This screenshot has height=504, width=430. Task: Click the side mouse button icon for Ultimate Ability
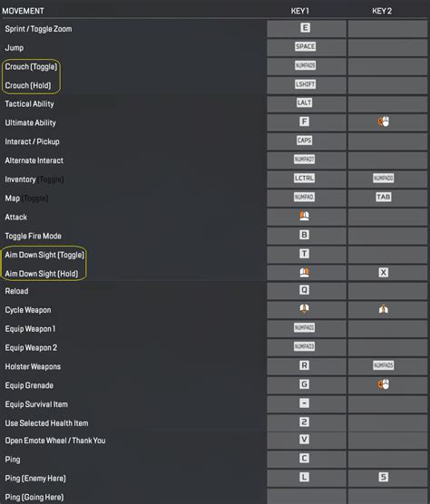(x=384, y=121)
